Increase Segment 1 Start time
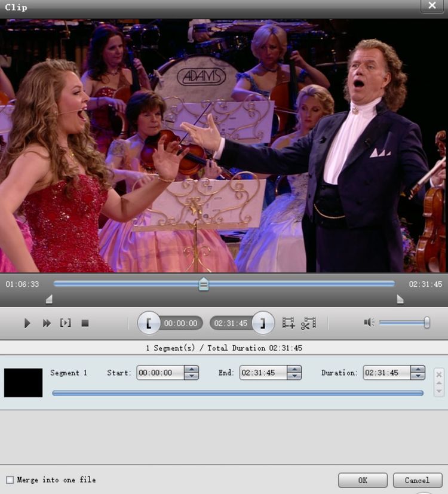The width and height of the screenshot is (448, 494). (x=192, y=369)
